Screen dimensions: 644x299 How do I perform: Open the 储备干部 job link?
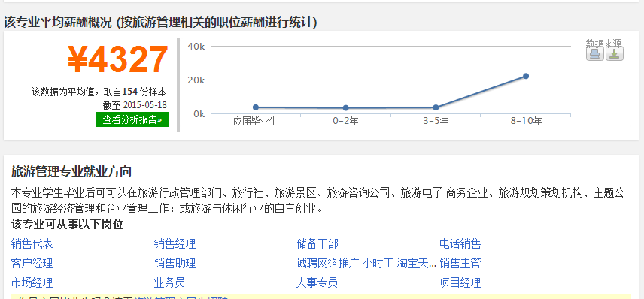coord(317,244)
